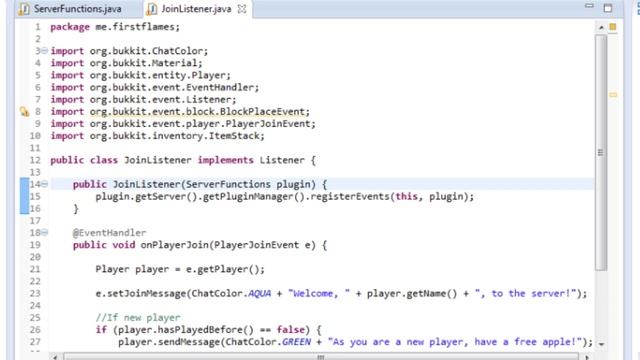Click the warning quick-fix lightbulb on line 8
This screenshot has height=360, width=640.
(24, 111)
